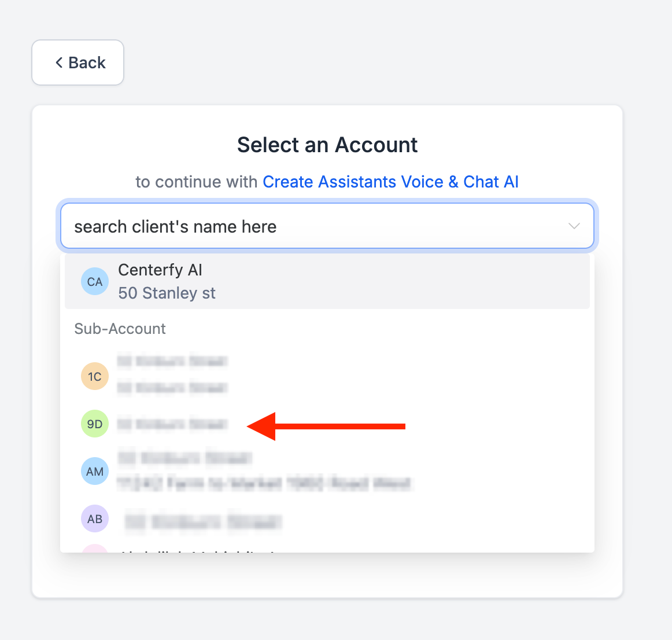Click the left chevron icon beside Back
Viewport: 672px width, 640px height.
point(59,62)
